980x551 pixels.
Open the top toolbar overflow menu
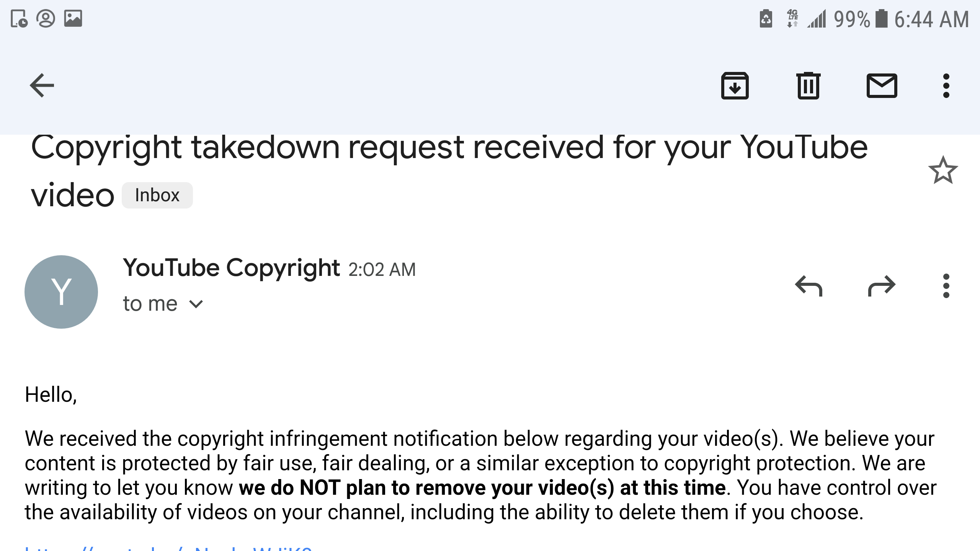coord(946,86)
